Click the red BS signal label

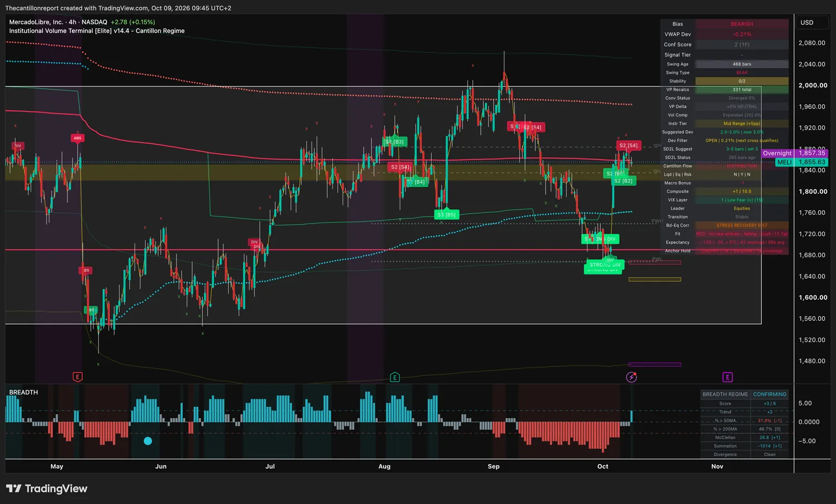click(86, 271)
